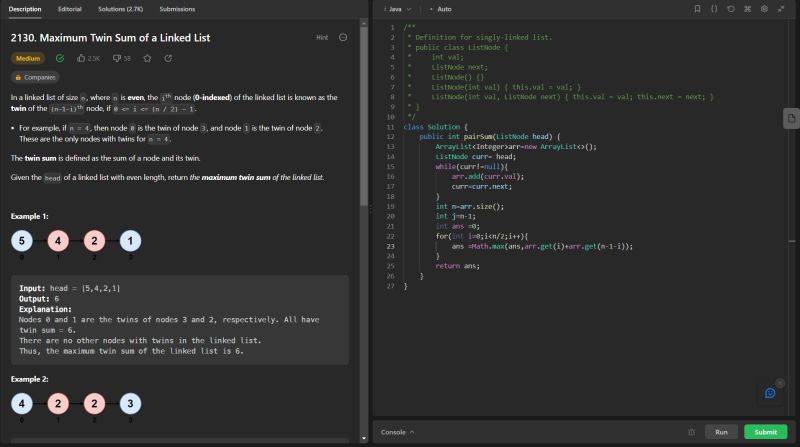Expand the Console panel

click(397, 432)
